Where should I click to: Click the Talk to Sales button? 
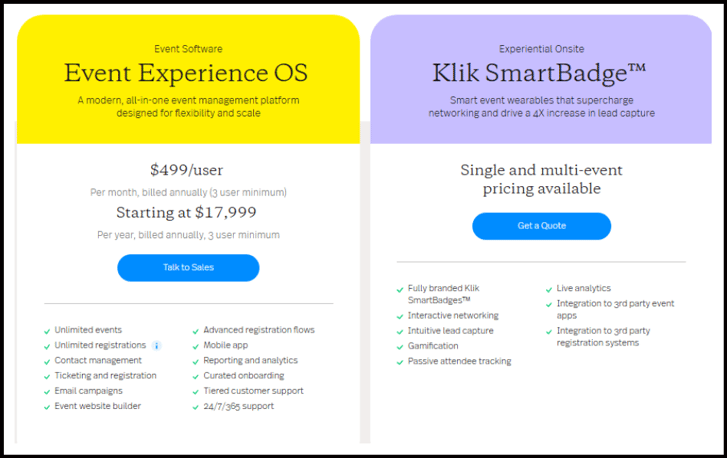click(188, 267)
